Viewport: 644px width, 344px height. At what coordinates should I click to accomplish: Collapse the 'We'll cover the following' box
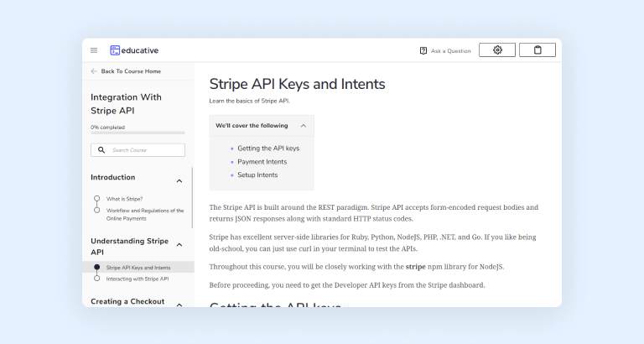[x=303, y=126]
